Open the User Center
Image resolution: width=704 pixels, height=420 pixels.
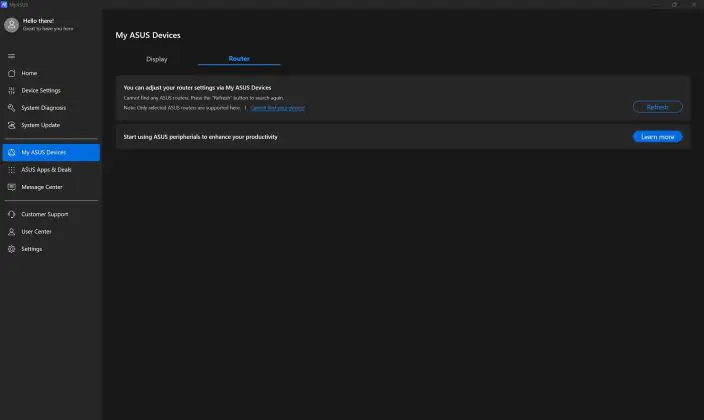click(51, 232)
